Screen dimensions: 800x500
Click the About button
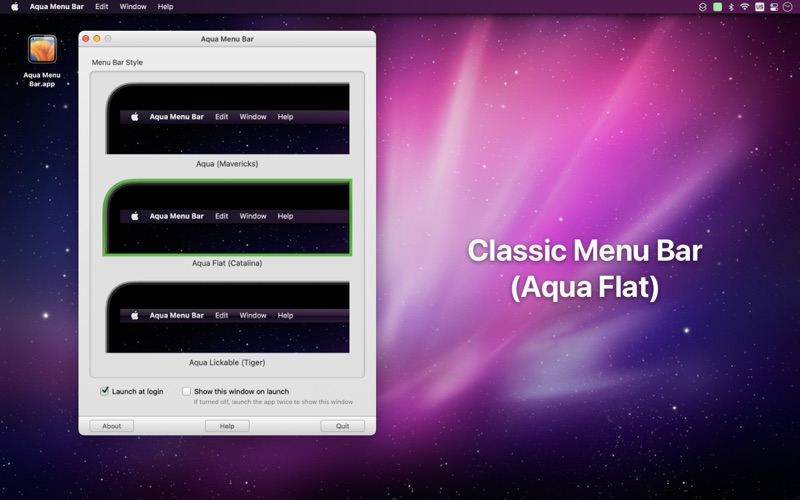click(x=112, y=426)
